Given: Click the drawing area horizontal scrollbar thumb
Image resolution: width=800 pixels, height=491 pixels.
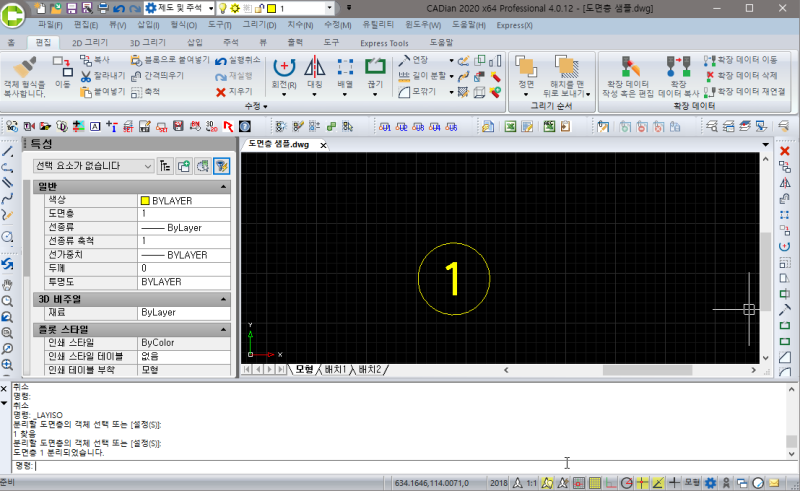Looking at the screenshot, I should pyautogui.click(x=647, y=370).
